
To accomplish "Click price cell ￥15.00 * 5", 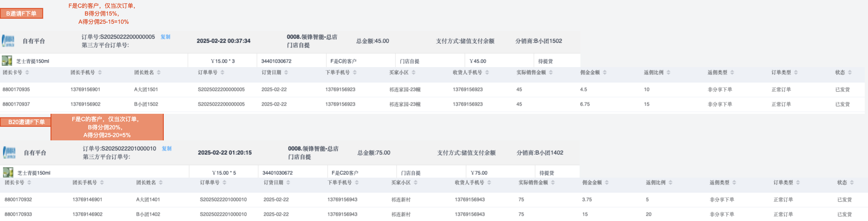I will coord(224,173).
